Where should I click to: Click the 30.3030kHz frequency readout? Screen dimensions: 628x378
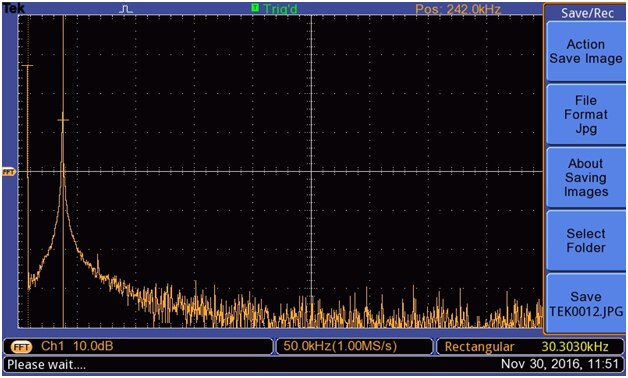(x=575, y=347)
